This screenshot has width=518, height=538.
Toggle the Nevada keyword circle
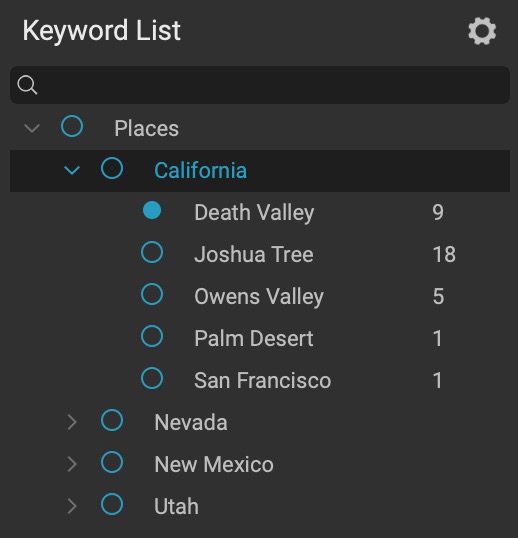click(112, 420)
